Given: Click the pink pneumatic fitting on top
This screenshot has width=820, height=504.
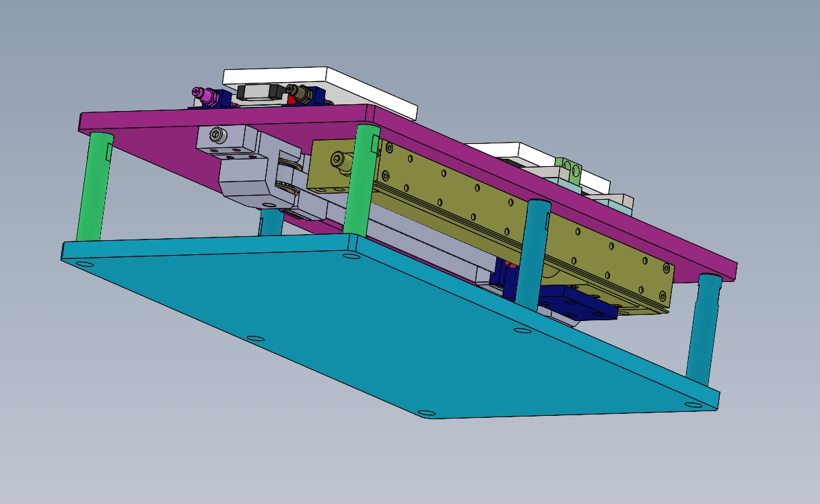Looking at the screenshot, I should tap(205, 96).
